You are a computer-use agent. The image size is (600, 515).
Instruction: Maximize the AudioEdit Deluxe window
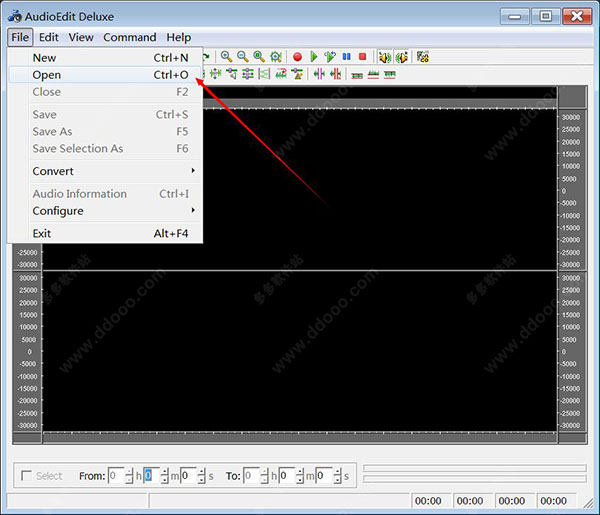[546, 16]
